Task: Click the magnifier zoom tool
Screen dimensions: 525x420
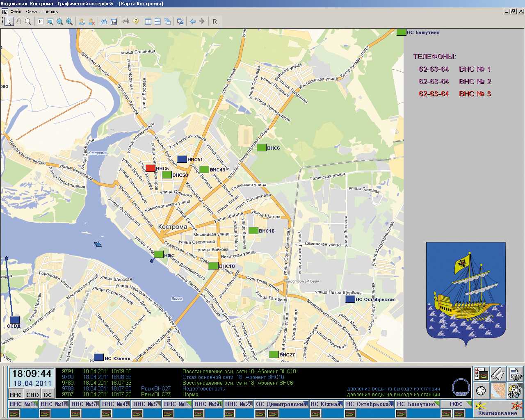Action: (28, 21)
